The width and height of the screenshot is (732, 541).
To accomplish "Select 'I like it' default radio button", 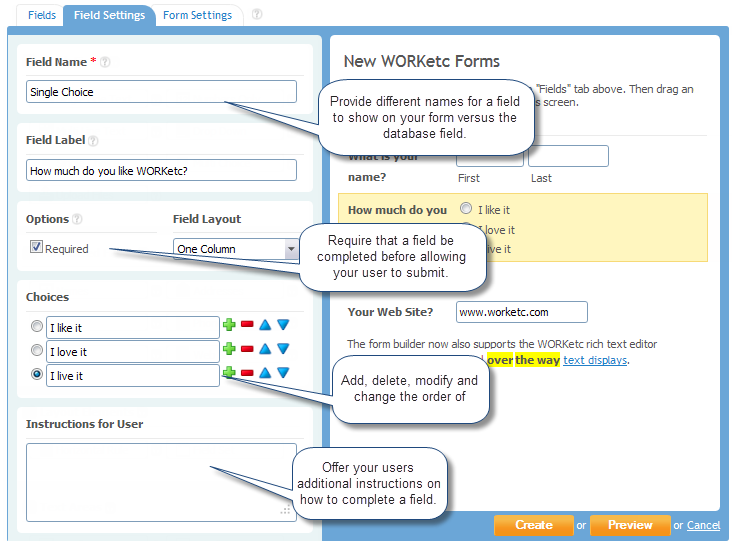I will 37,326.
